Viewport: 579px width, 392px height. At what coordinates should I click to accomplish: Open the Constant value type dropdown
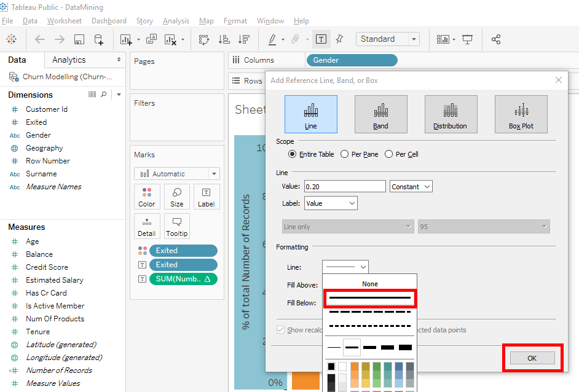(x=411, y=186)
